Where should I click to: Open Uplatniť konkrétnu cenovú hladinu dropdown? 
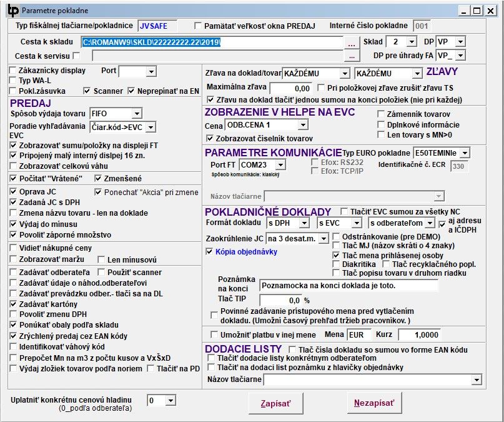170,401
